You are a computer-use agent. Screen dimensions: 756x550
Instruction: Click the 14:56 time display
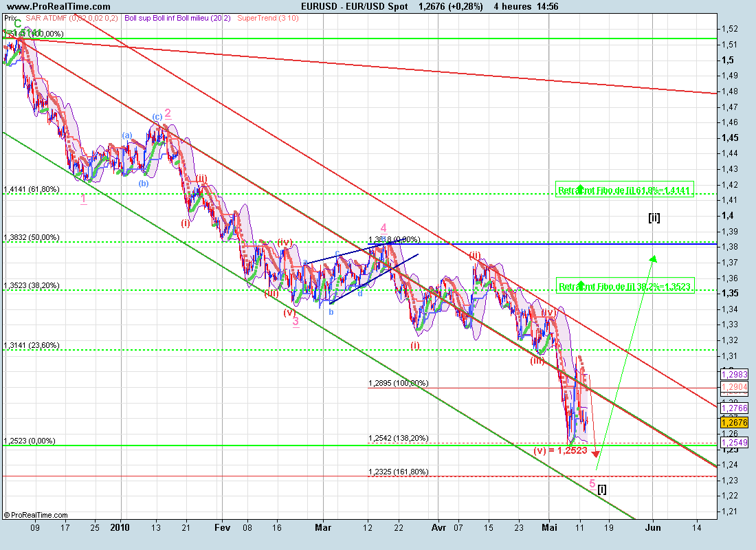547,7
